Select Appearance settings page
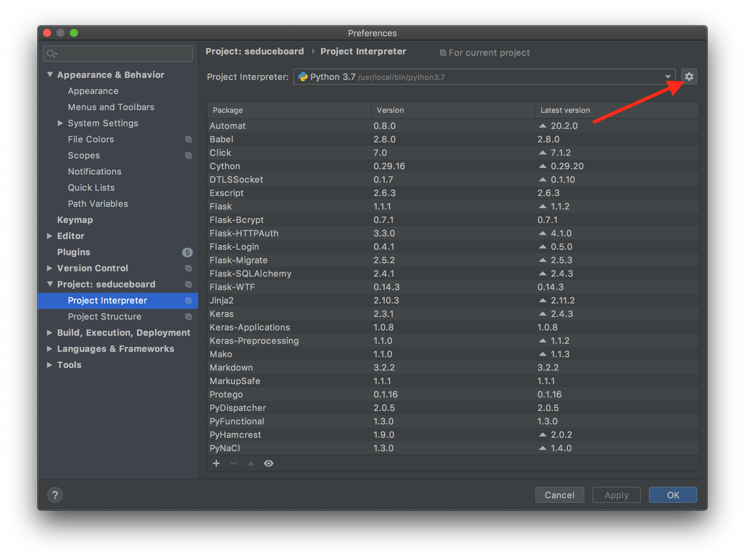This screenshot has width=745, height=560. (93, 91)
